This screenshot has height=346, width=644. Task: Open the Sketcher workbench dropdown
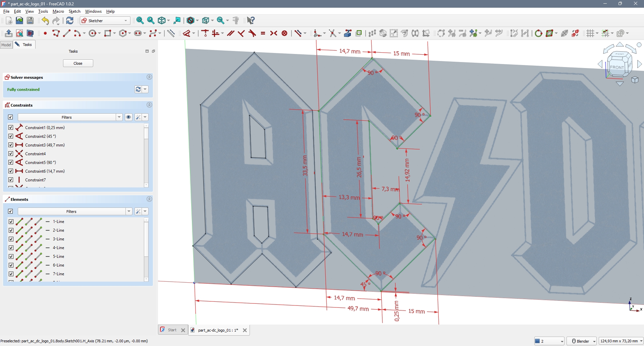click(105, 20)
